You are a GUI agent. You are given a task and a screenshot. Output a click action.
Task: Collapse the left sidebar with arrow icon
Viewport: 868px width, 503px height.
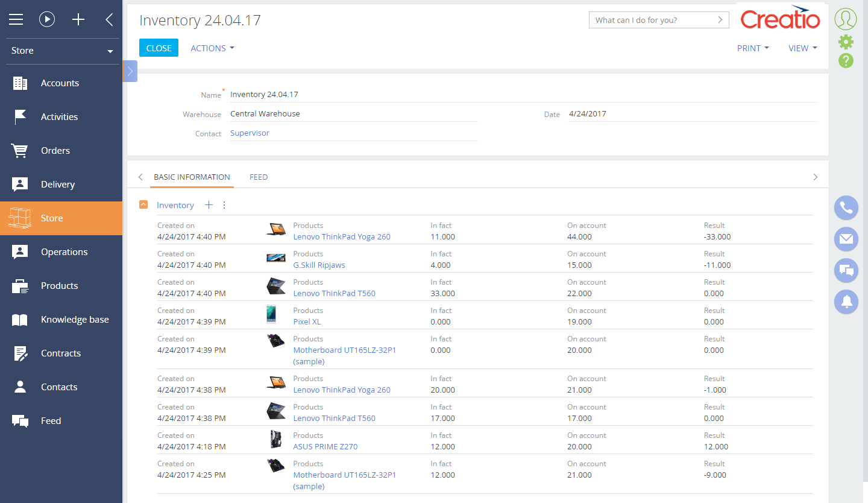tap(109, 20)
